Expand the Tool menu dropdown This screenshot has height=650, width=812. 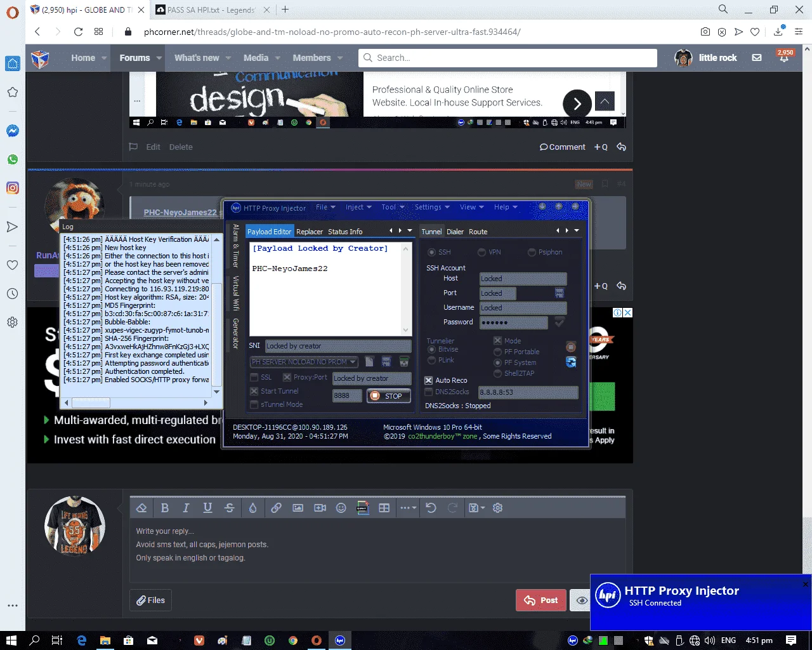coord(393,207)
